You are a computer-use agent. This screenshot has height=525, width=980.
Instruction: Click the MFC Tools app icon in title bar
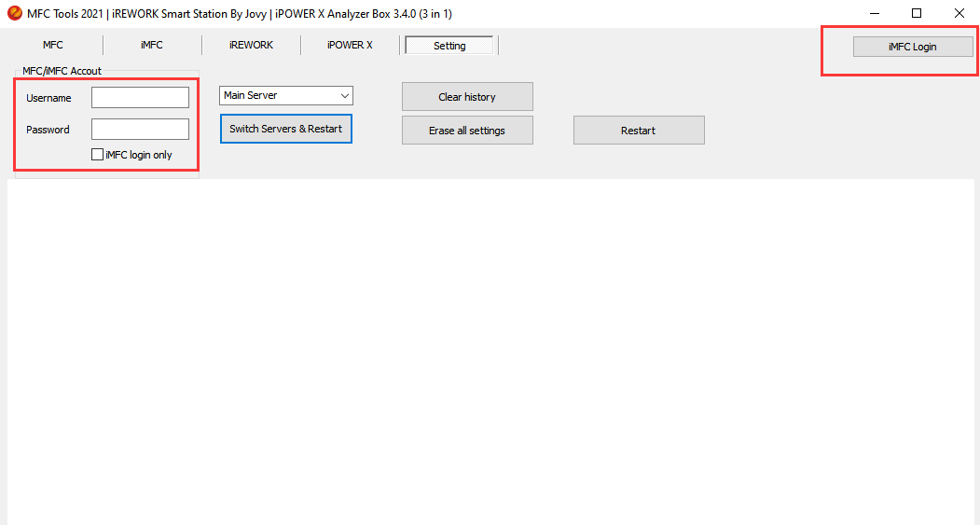coord(14,14)
